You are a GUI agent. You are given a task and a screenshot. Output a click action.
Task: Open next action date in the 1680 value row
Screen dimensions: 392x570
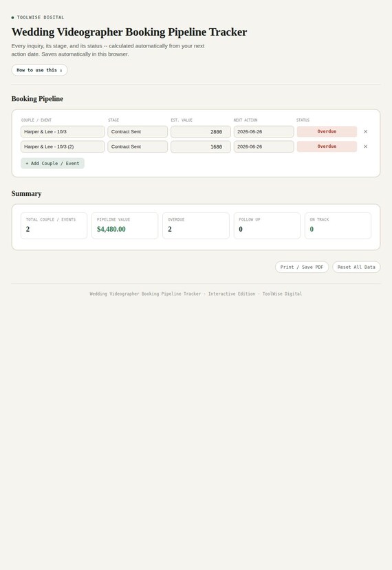263,146
